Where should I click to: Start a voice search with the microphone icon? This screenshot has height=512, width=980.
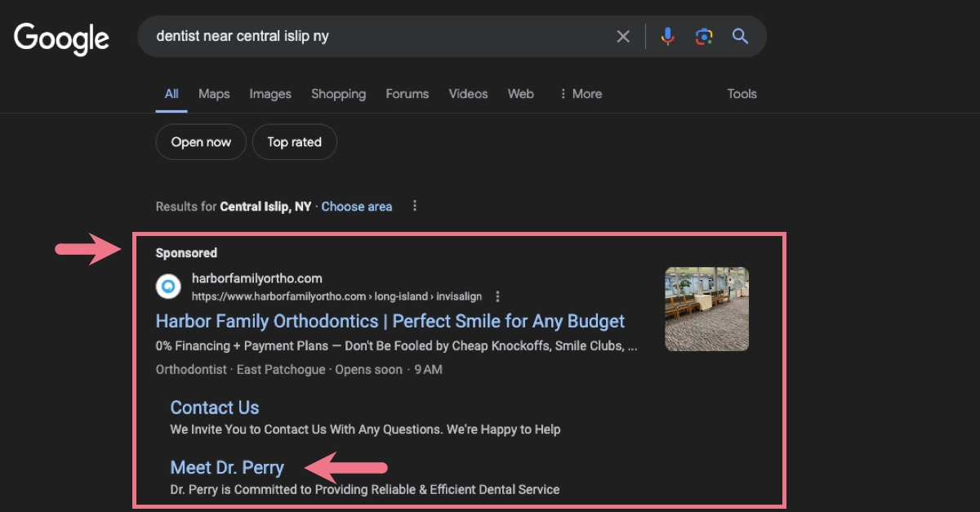click(668, 36)
